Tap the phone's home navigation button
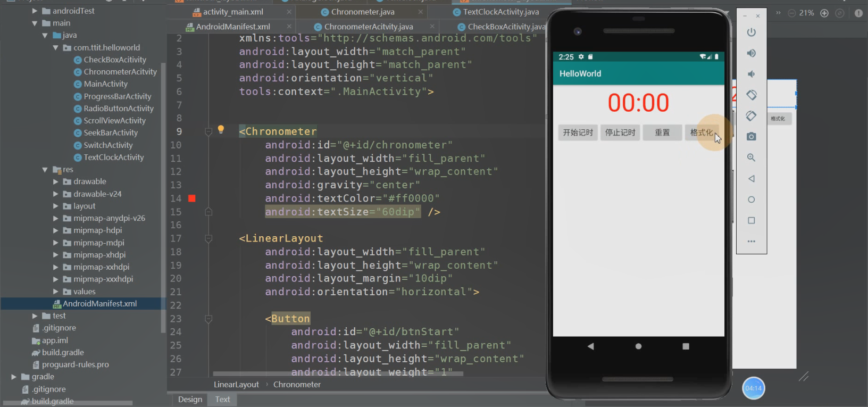The height and width of the screenshot is (407, 868). (x=638, y=346)
